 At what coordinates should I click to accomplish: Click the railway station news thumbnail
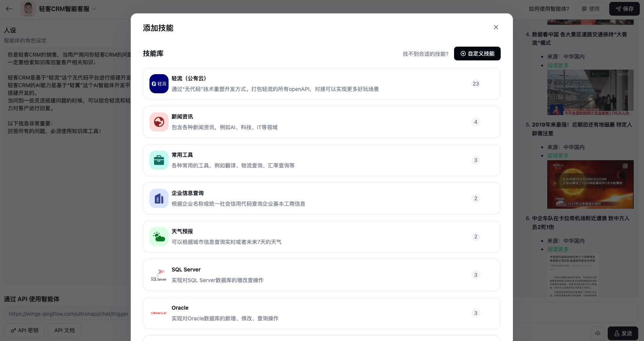590,93
